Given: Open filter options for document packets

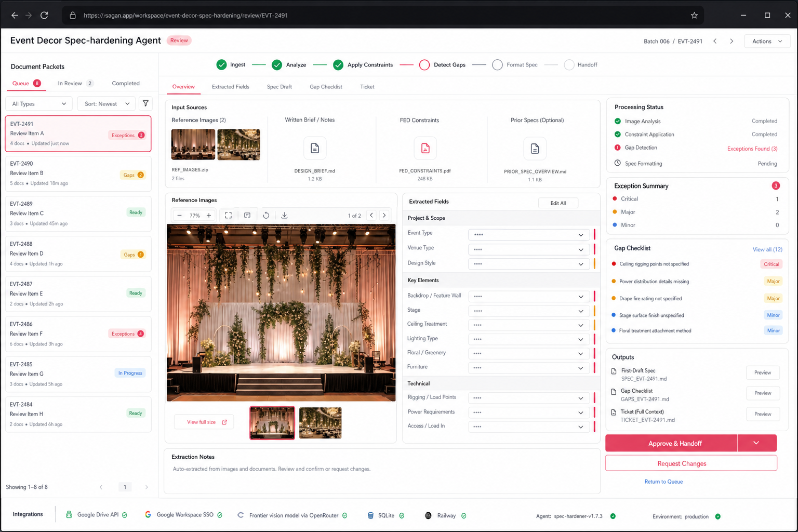Looking at the screenshot, I should 146,103.
